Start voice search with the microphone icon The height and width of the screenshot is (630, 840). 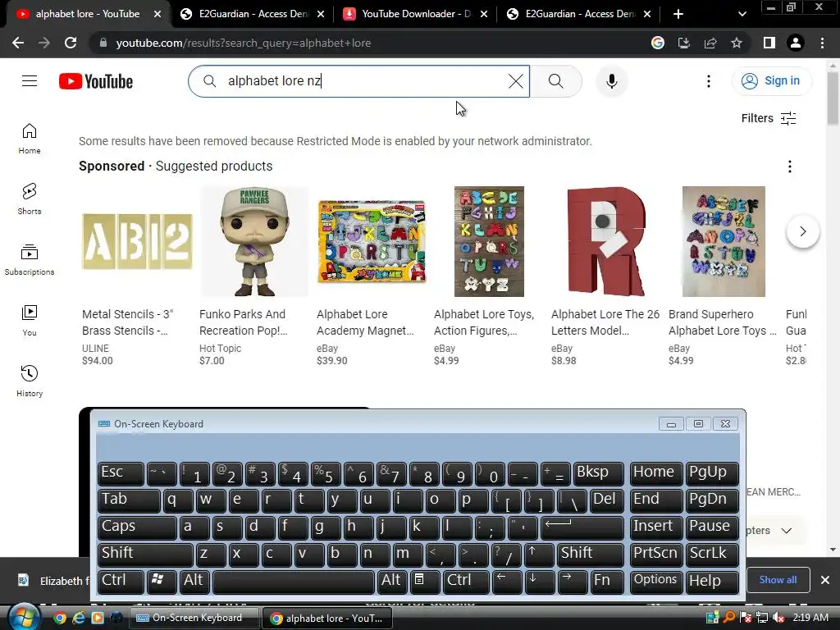611,81
